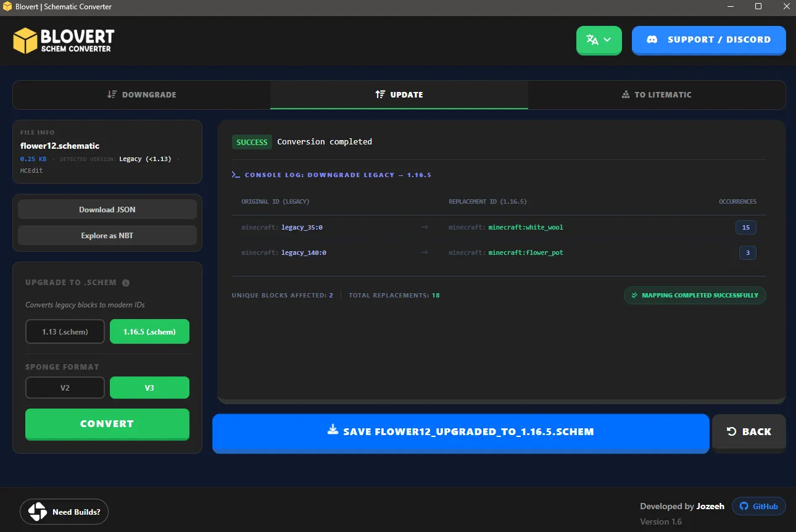
Task: Click the info icon beside Upgrade to .schem
Action: [126, 283]
